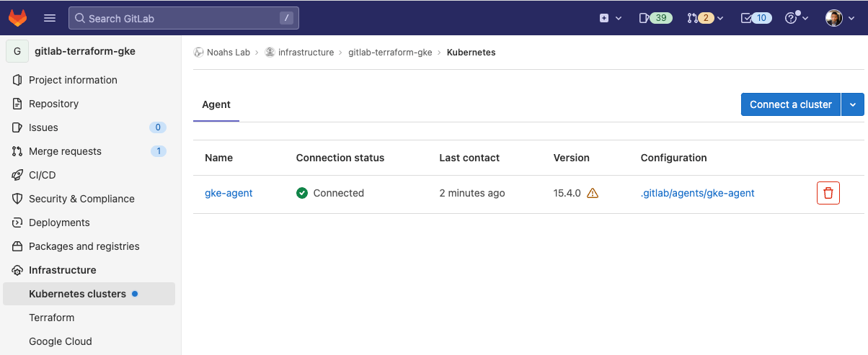Screen dimensions: 868x355
Task: Open merge requests dropdown showing 2
Action: (705, 18)
